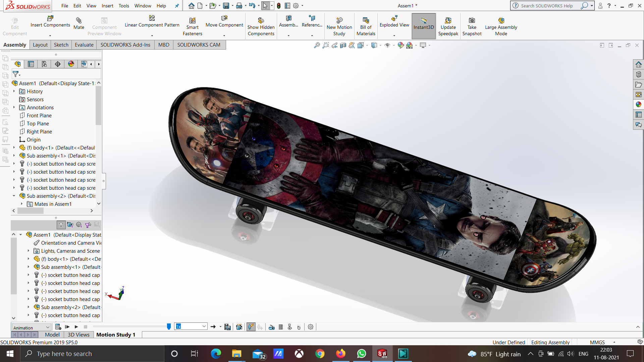Expand the body<1> component node
Viewport: 644px width, 362px height.
pos(14,147)
